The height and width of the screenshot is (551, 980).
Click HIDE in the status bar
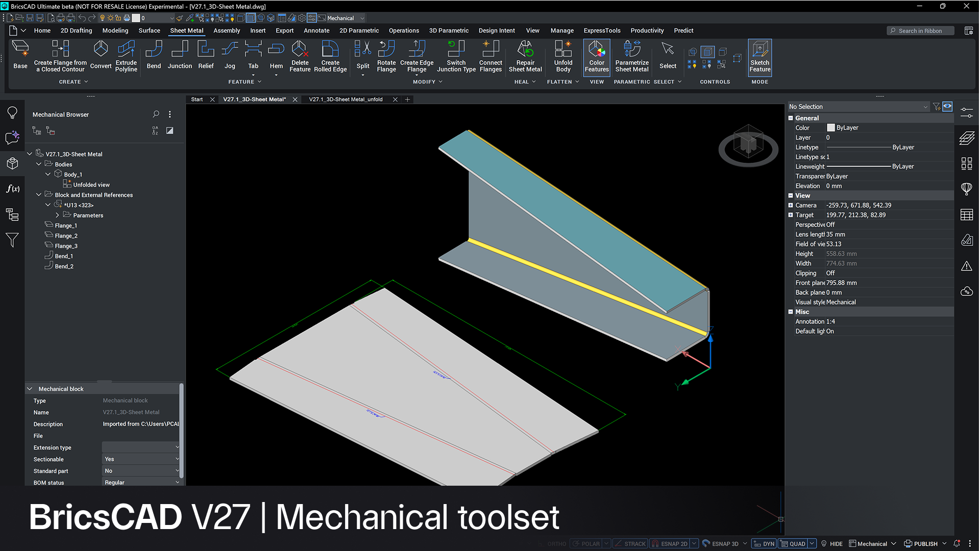(831, 544)
